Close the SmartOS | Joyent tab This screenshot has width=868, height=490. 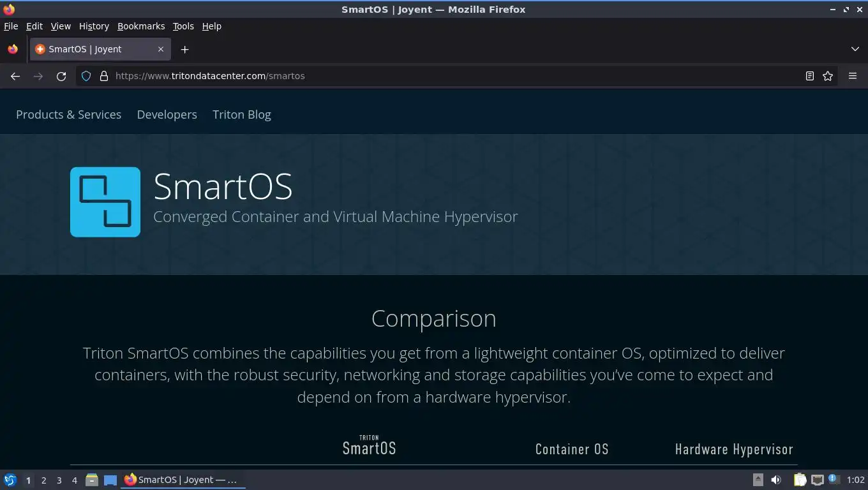[161, 49]
